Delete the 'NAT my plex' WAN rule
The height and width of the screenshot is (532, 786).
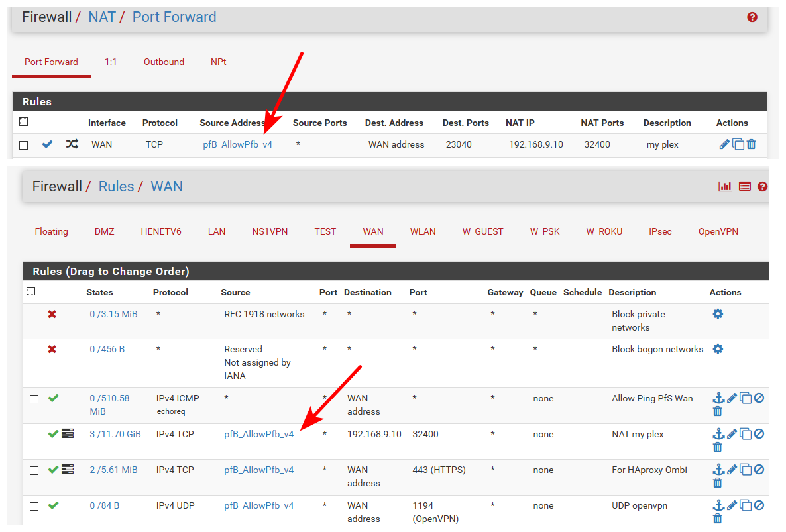pyautogui.click(x=717, y=447)
